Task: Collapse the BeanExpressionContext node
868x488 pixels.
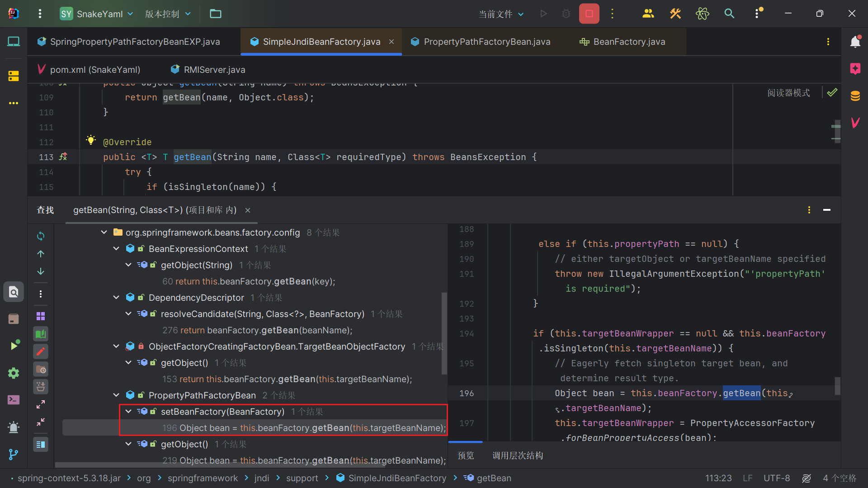Action: [x=116, y=249]
